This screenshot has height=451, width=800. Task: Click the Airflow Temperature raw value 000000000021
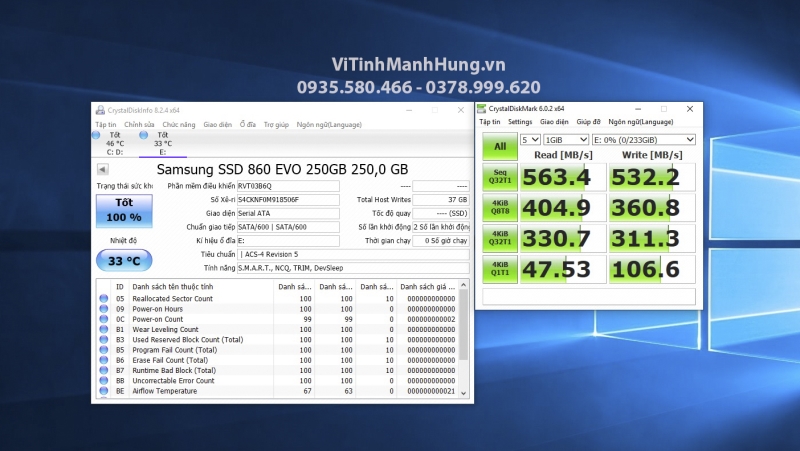pyautogui.click(x=431, y=391)
